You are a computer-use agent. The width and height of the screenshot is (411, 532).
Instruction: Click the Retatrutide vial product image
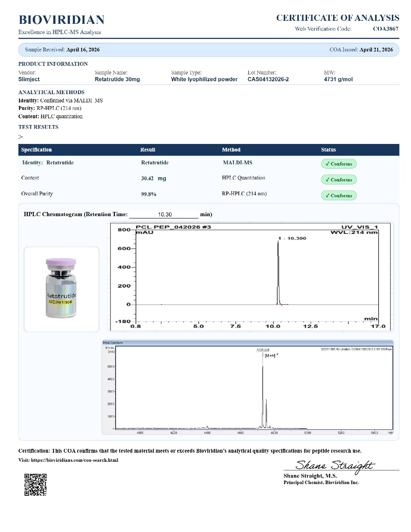point(61,289)
